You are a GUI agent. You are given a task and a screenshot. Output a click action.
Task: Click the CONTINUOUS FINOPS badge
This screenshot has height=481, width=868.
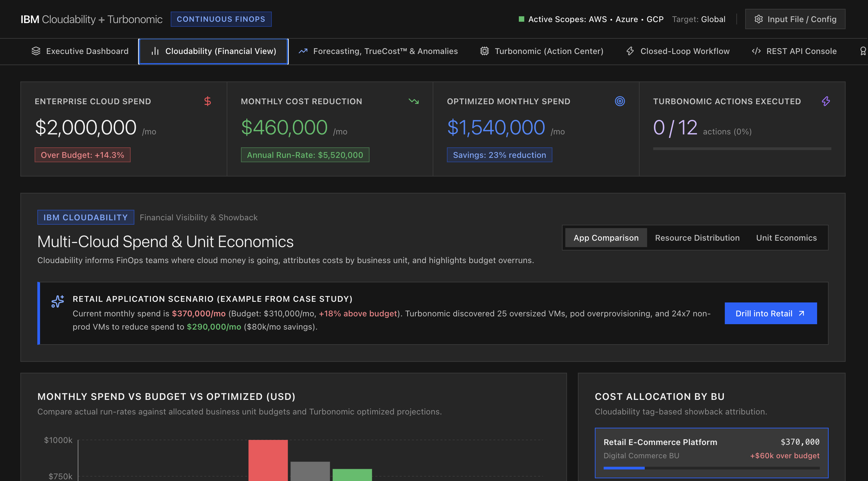(221, 19)
